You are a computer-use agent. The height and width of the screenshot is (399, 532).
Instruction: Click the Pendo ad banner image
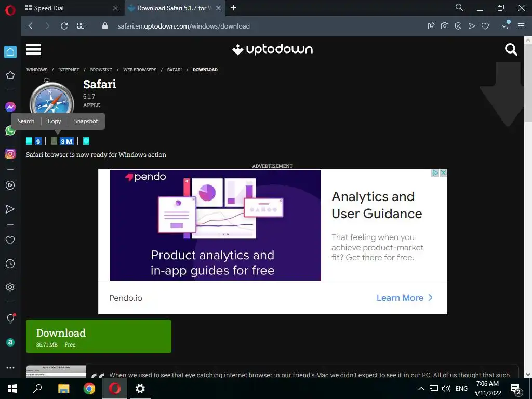coord(215,225)
